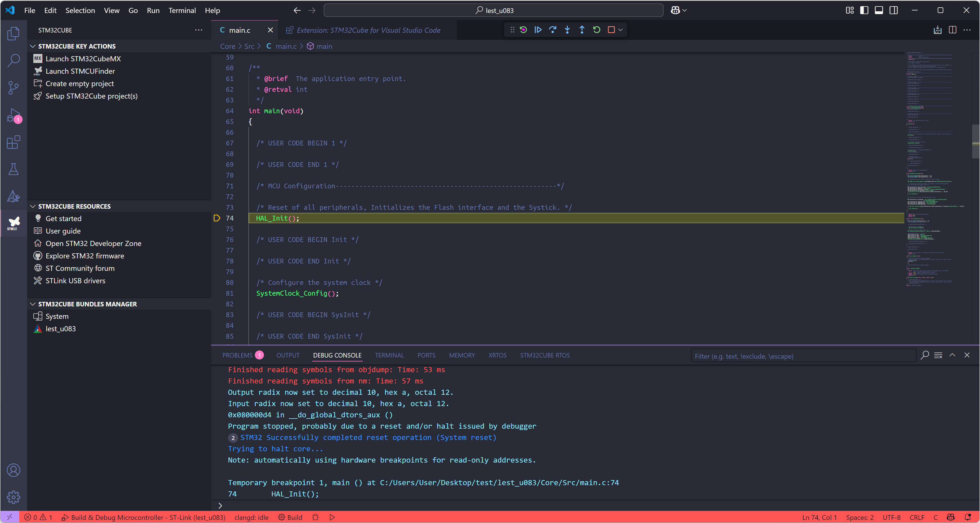This screenshot has width=980, height=523.
Task: Toggle the bottom panel visibility
Action: (x=879, y=10)
